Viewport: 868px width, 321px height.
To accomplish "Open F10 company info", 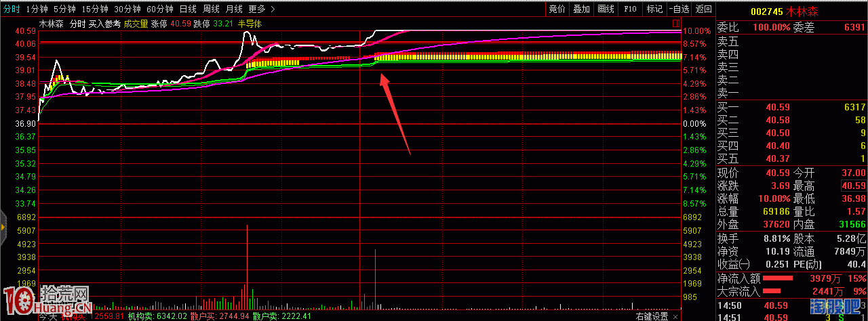I will pos(630,9).
